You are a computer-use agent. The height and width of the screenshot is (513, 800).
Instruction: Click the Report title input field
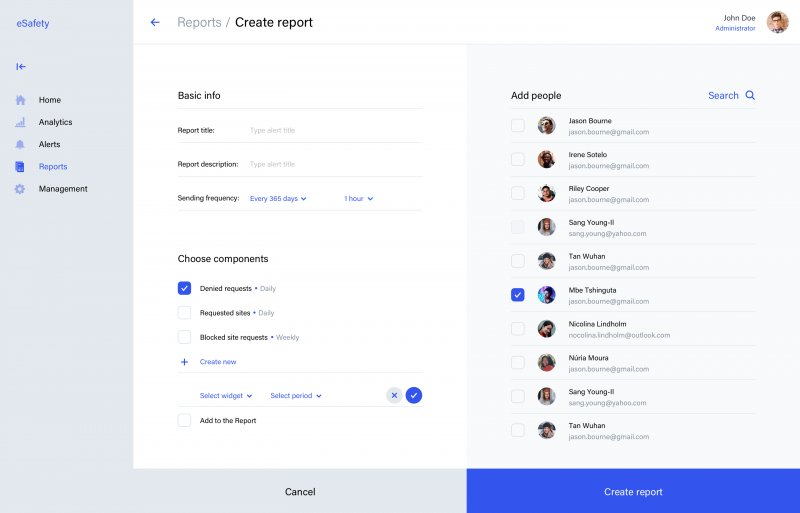coord(330,130)
